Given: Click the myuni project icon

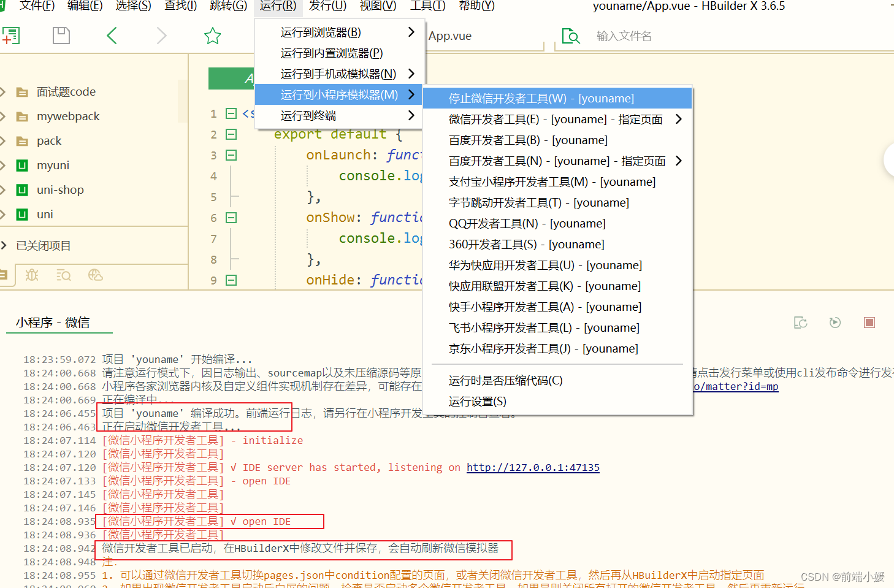Looking at the screenshot, I should tap(22, 166).
